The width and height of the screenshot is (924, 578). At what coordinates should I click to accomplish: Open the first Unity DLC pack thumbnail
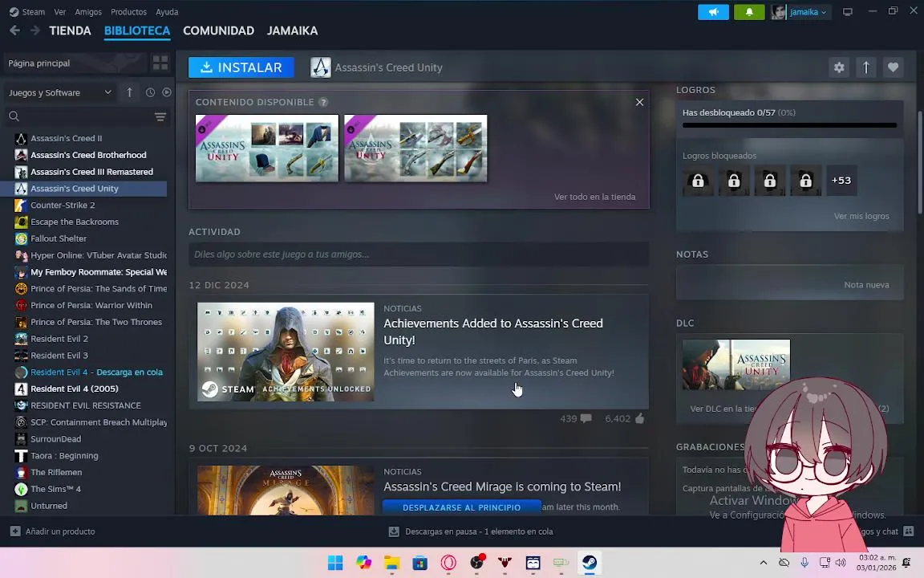[267, 148]
